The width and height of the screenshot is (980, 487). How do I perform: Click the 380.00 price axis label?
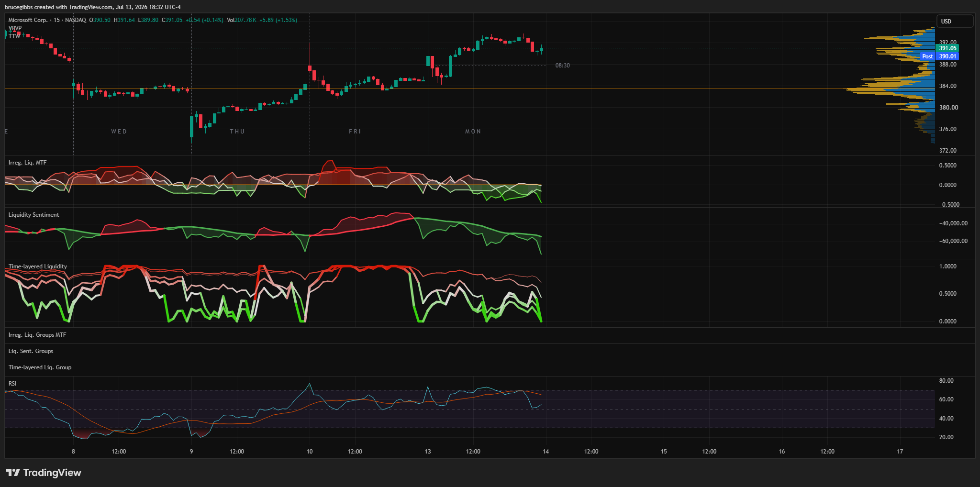pos(948,108)
